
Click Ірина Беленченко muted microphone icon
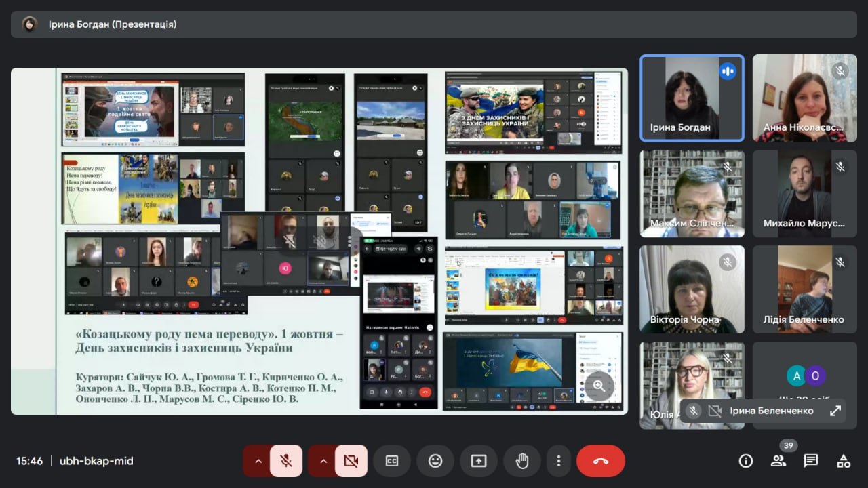(x=693, y=411)
